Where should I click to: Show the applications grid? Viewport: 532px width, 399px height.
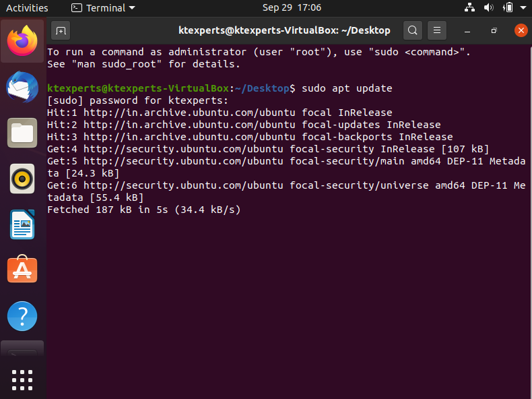click(x=22, y=380)
